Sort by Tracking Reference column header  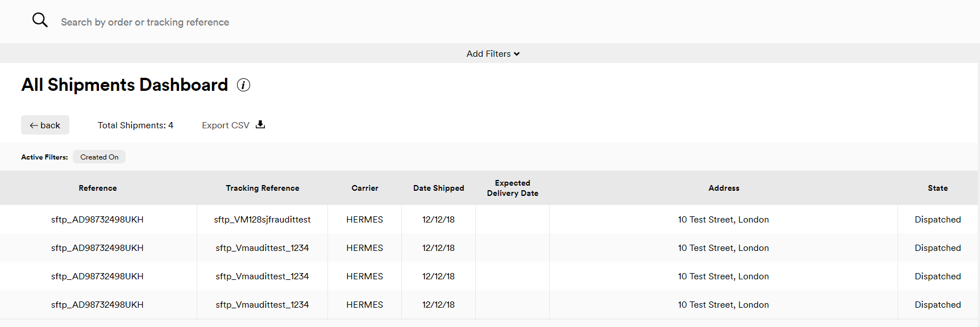tap(262, 188)
